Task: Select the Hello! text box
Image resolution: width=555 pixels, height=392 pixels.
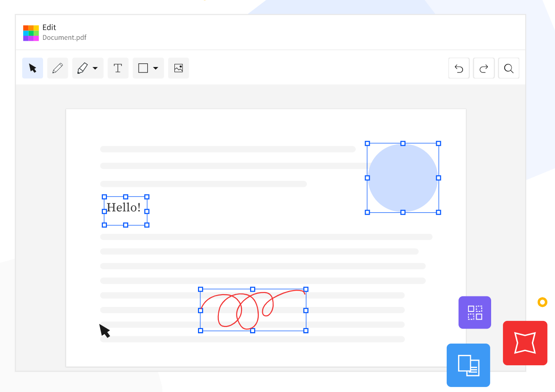Action: coord(125,211)
